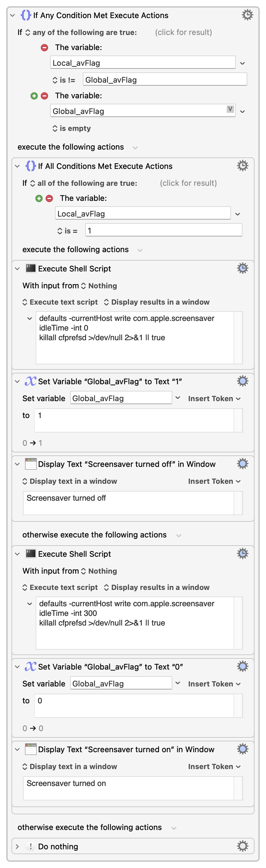Open Insert Token menu for Screensaver turned off text

coord(214,481)
